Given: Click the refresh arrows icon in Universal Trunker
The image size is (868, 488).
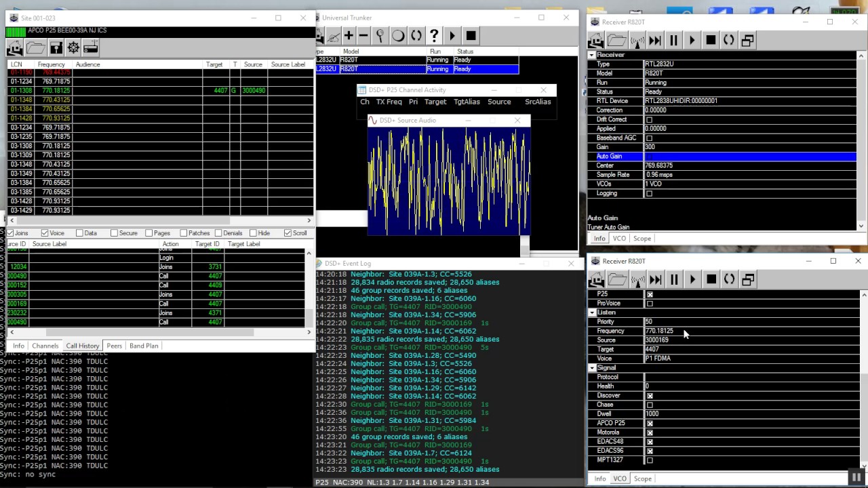Looking at the screenshot, I should pyautogui.click(x=416, y=36).
